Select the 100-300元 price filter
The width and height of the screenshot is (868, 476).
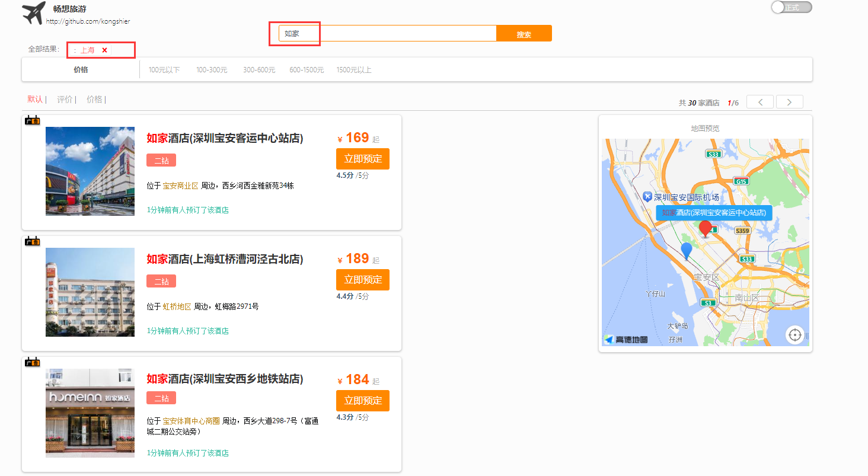(x=211, y=69)
